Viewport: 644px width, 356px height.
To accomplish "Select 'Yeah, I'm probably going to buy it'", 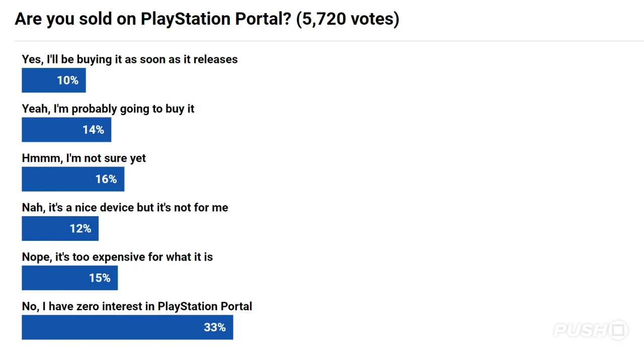I will tap(108, 109).
